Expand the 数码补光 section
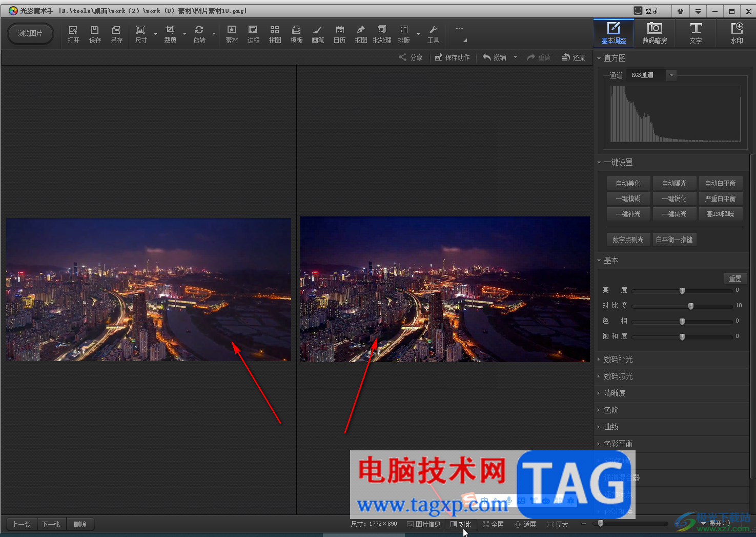Viewport: 756px width, 537px height. point(599,360)
